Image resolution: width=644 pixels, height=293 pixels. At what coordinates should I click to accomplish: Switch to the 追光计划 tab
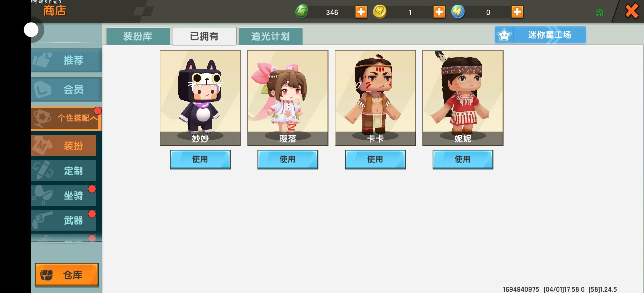coord(271,36)
